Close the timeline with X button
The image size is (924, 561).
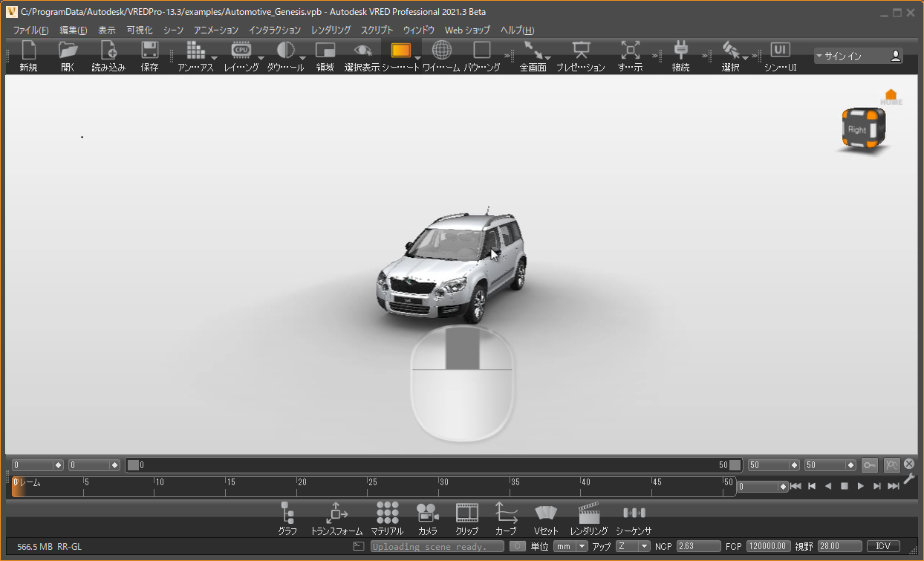click(x=909, y=464)
